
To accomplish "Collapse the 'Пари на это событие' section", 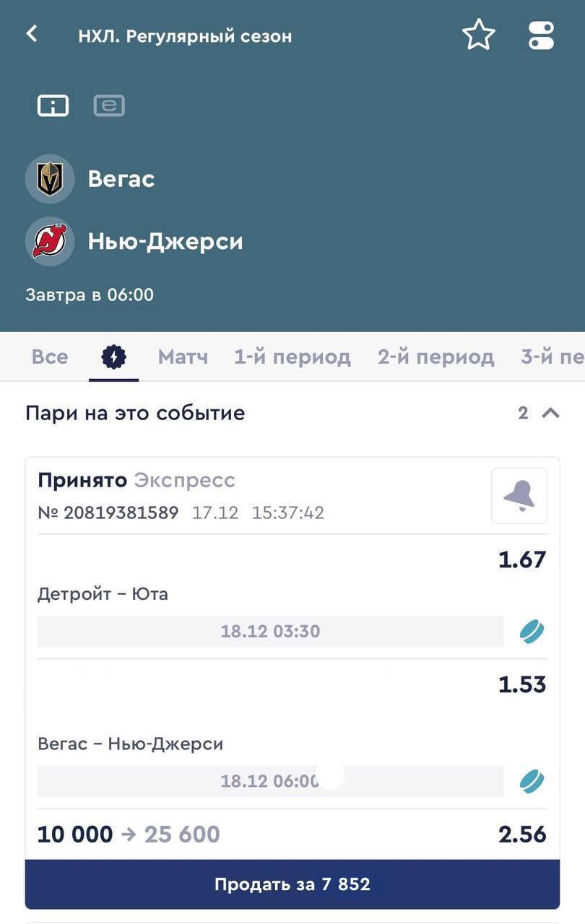I will (x=550, y=413).
